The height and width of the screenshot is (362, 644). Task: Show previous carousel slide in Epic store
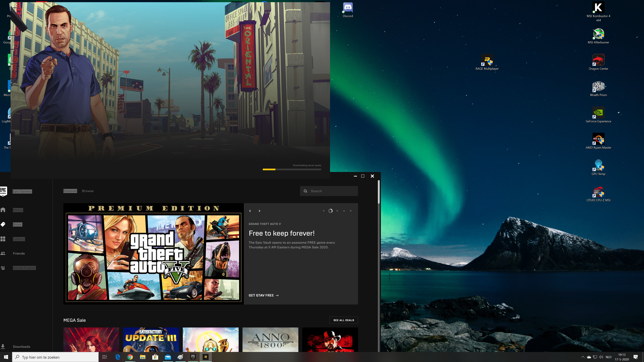[250, 211]
